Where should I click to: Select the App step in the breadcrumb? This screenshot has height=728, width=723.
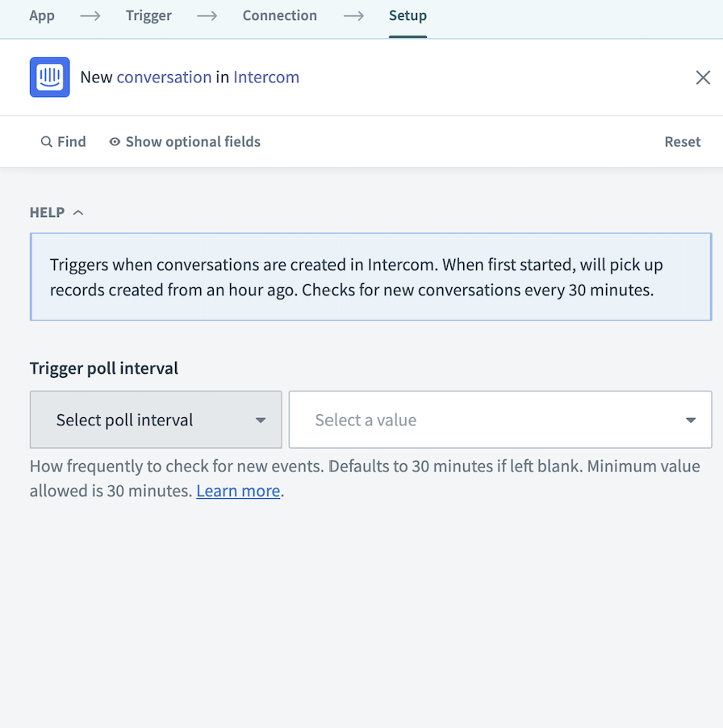[x=42, y=15]
